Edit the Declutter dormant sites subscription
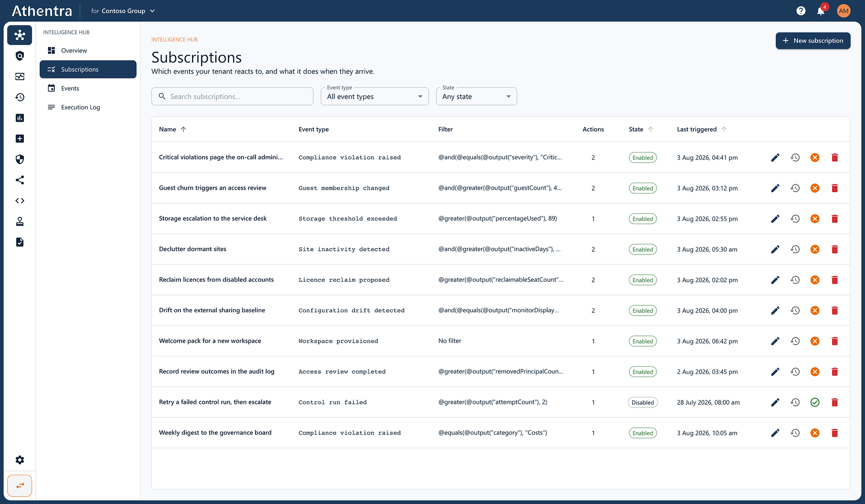This screenshot has height=504, width=865. tap(775, 250)
